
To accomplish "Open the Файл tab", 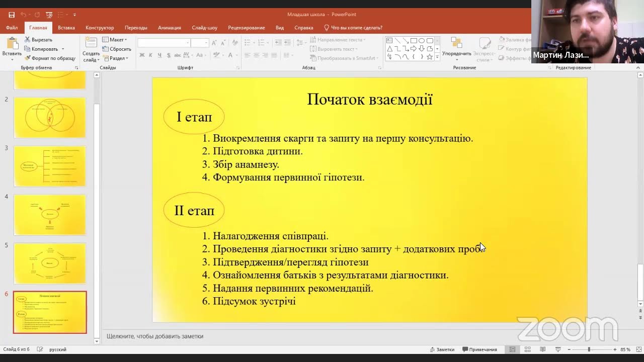I will point(12,28).
